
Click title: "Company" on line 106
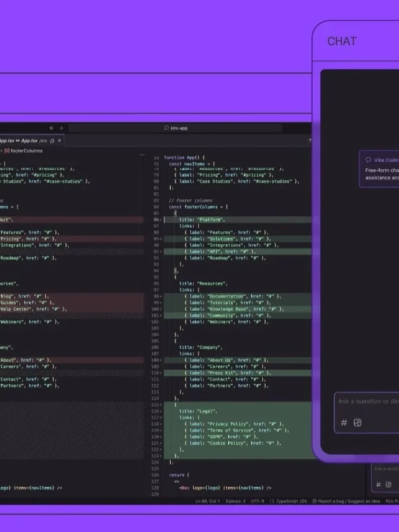201,347
